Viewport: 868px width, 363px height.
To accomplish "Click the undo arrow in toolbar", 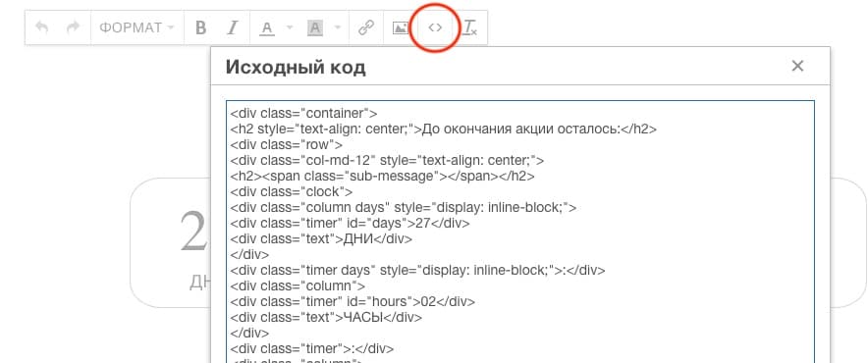I will tap(41, 27).
